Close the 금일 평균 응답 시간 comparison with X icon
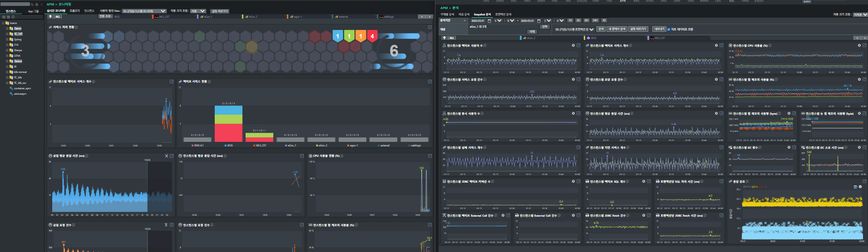Image resolution: width=868 pixels, height=252 pixels. [x=167, y=156]
